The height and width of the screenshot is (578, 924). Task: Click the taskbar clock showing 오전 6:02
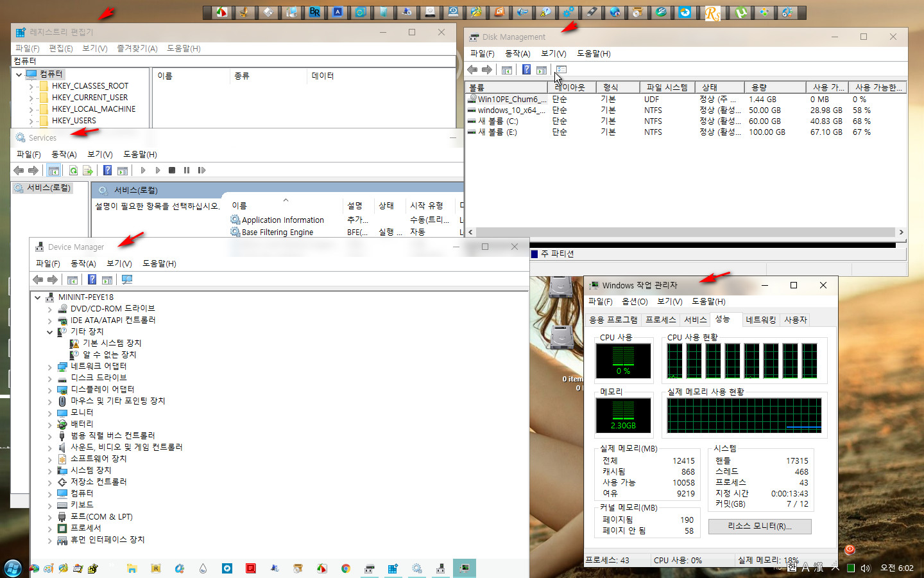(896, 568)
